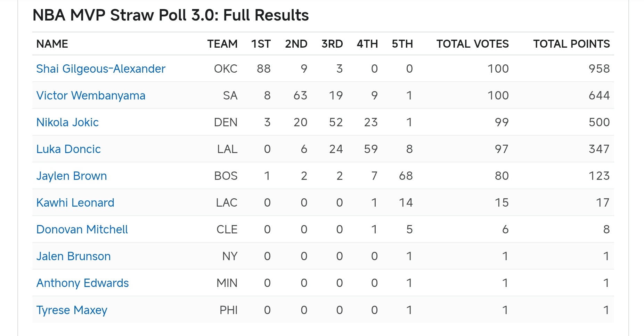Screen dimensions: 644x336
Task: Select the 1ST column header
Action: point(261,44)
